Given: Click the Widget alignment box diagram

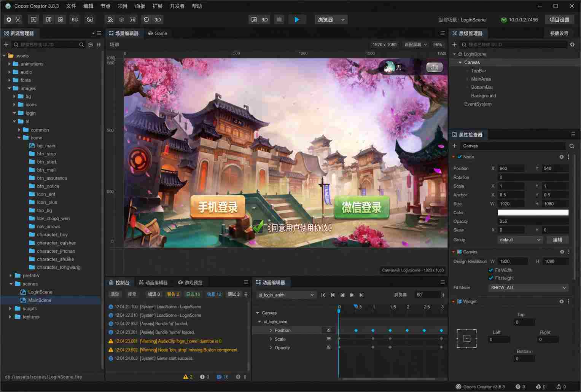Looking at the screenshot, I should tap(466, 338).
